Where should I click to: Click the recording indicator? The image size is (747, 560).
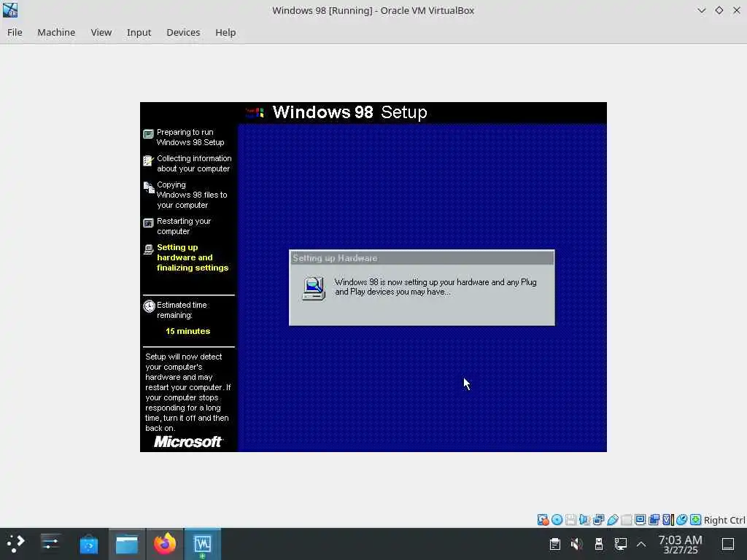(x=654, y=519)
